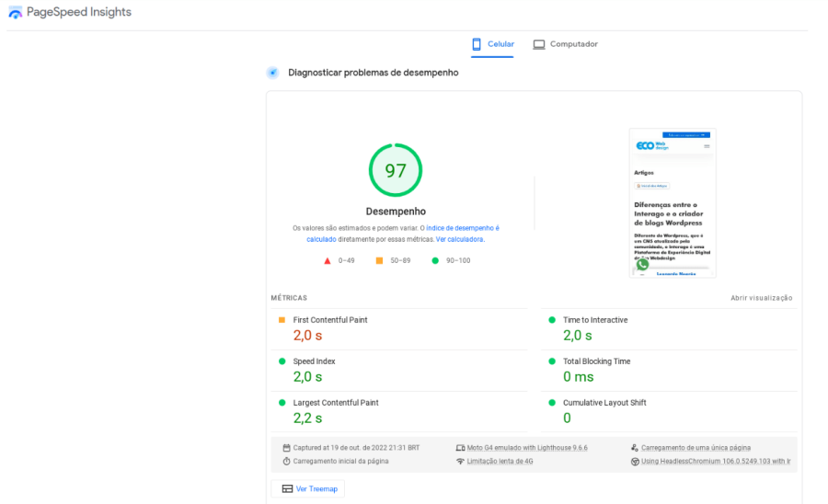Viewport: 828px width, 504px height.
Task: Click the laptop icon in Computador tab
Action: coord(538,44)
